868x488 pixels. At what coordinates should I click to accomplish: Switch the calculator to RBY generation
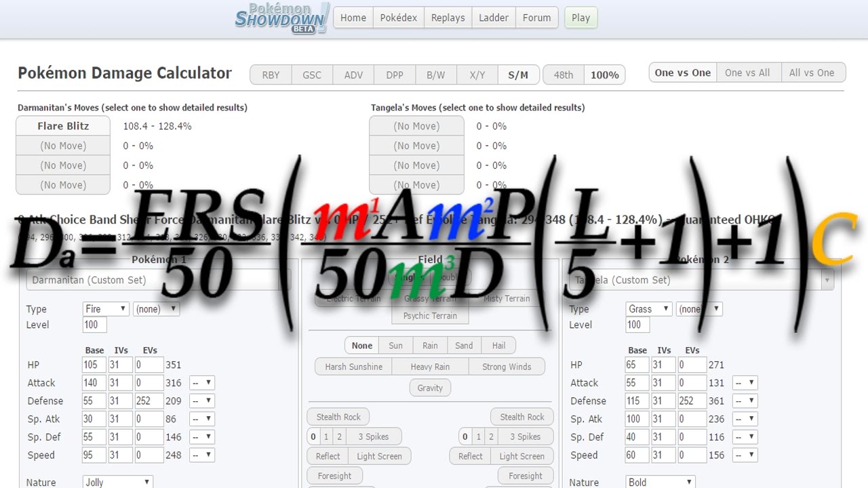(x=271, y=75)
